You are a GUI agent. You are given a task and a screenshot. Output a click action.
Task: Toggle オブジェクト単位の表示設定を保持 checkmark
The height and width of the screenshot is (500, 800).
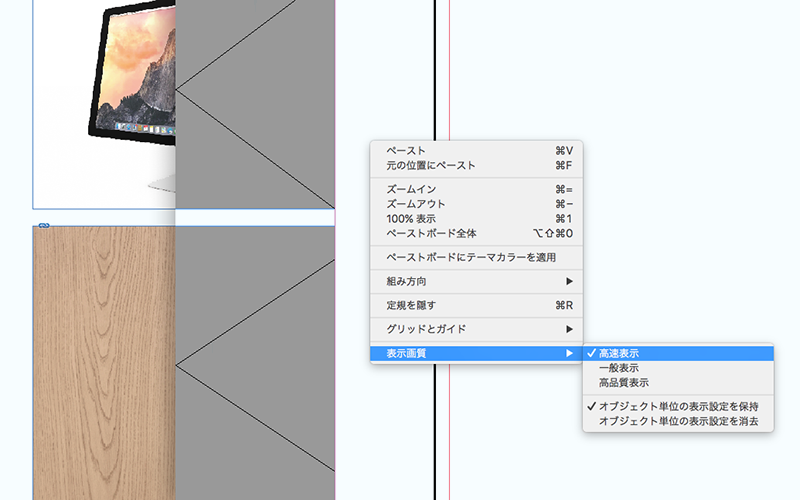(678, 407)
